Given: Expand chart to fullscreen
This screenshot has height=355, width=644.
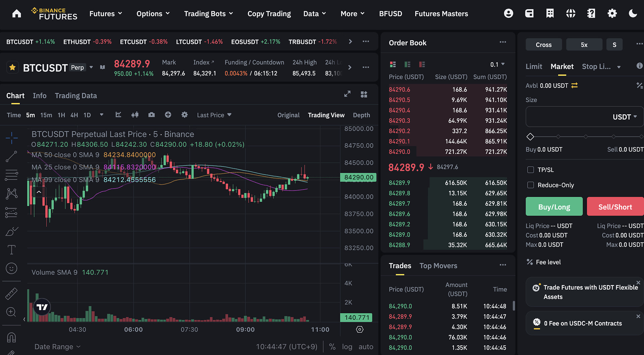Looking at the screenshot, I should (x=347, y=94).
